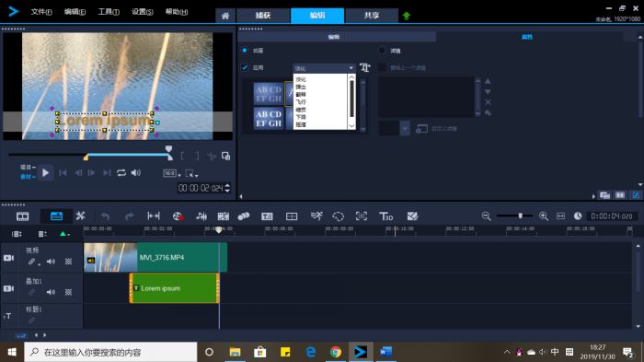644x362 pixels.
Task: Open the pan and zoom icon
Action: [362, 216]
